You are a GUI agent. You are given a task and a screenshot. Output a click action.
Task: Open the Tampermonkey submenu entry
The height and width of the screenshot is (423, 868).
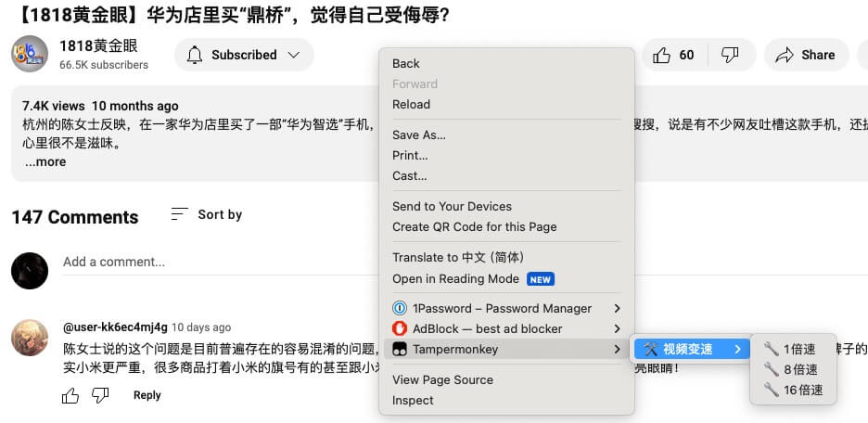coord(506,350)
